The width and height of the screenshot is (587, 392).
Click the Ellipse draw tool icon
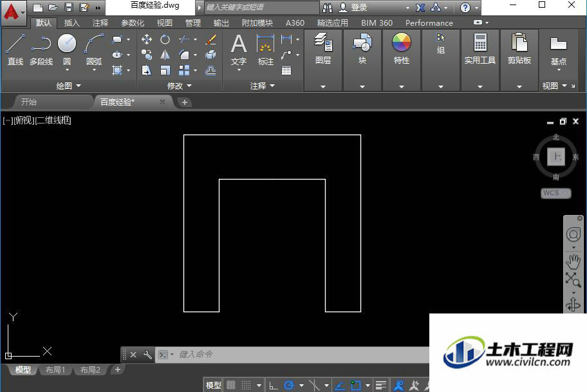coord(117,55)
